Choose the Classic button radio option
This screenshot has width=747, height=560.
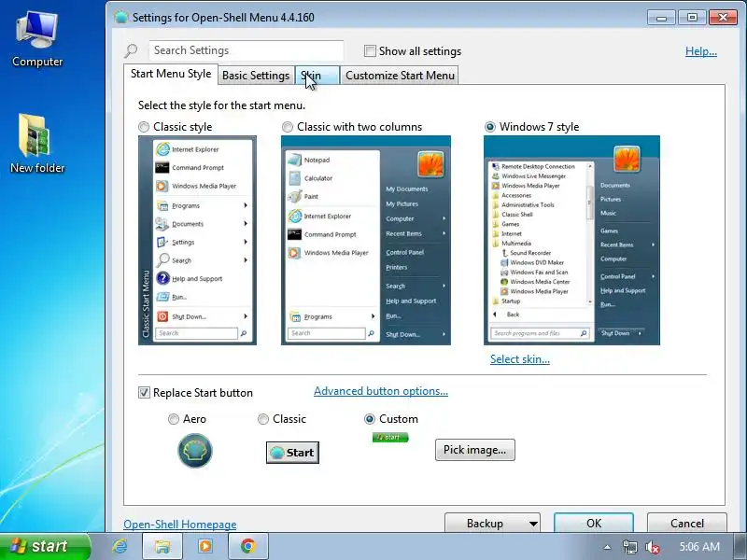(x=263, y=419)
